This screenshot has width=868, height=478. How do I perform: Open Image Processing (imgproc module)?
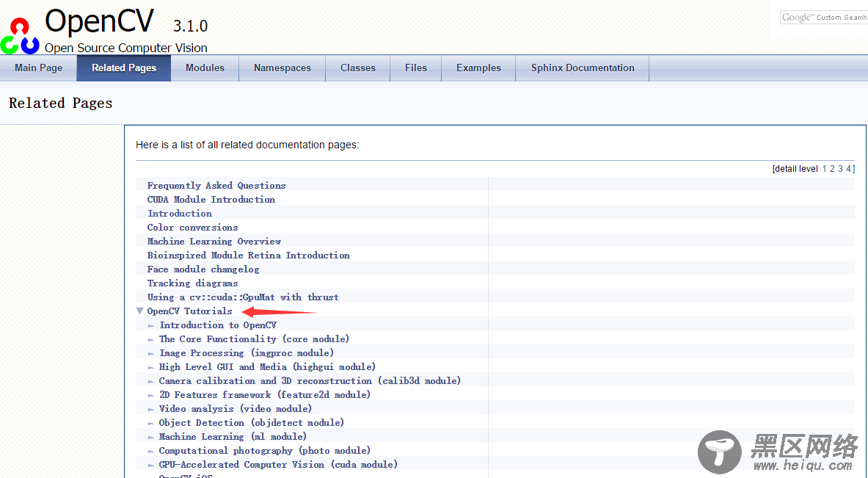click(x=247, y=353)
